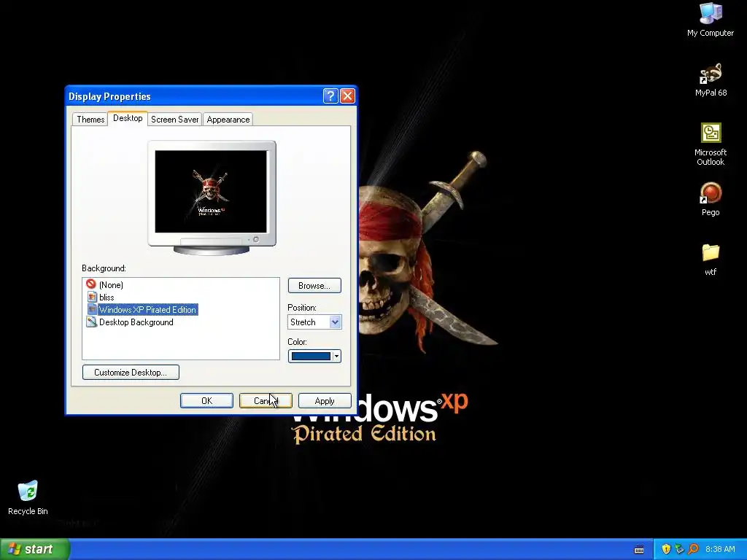Close the Display Properties dialog
This screenshot has height=560, width=747.
(x=347, y=96)
